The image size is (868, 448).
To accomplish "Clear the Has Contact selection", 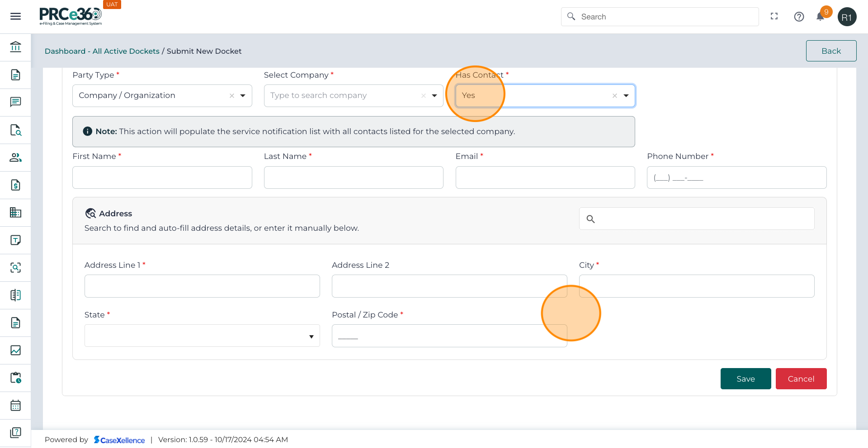I will coord(614,96).
